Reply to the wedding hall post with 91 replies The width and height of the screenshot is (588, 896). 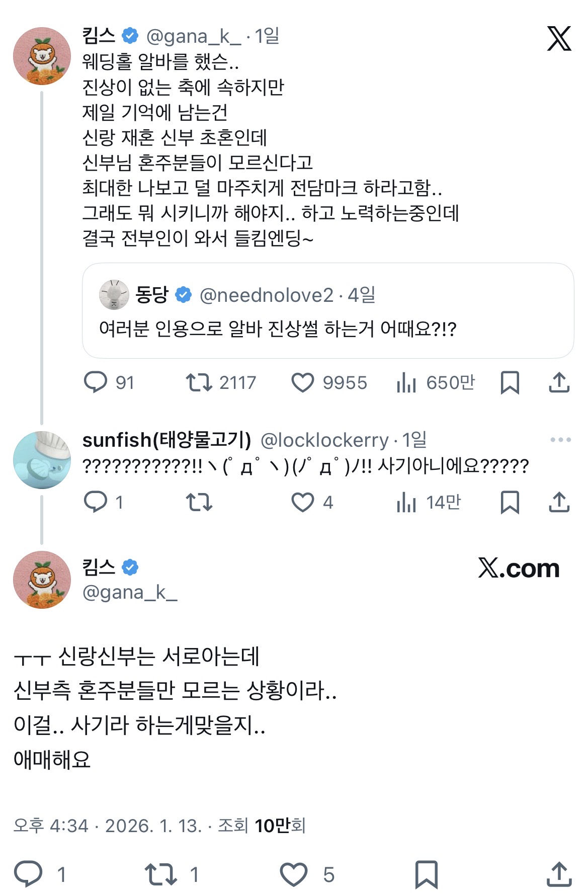pyautogui.click(x=96, y=382)
